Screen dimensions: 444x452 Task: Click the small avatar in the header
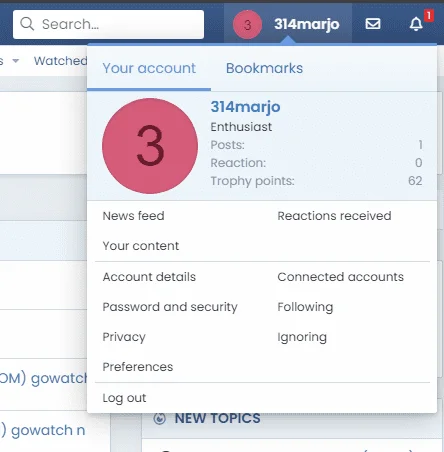(x=247, y=24)
